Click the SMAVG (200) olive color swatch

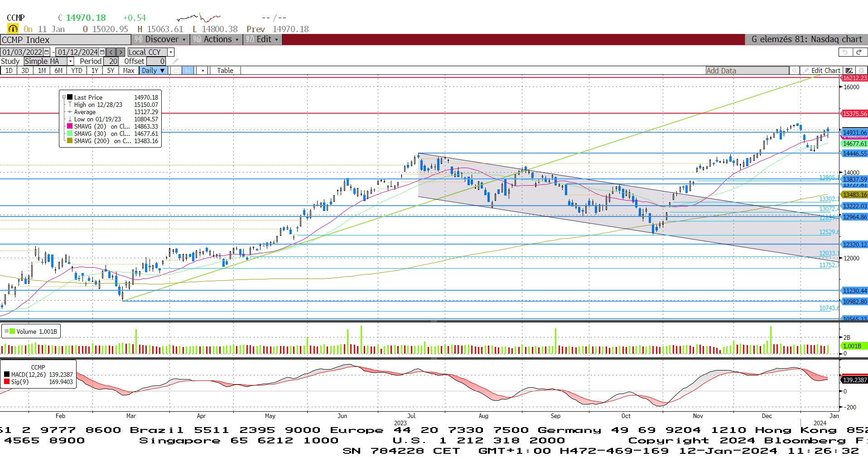click(x=70, y=141)
